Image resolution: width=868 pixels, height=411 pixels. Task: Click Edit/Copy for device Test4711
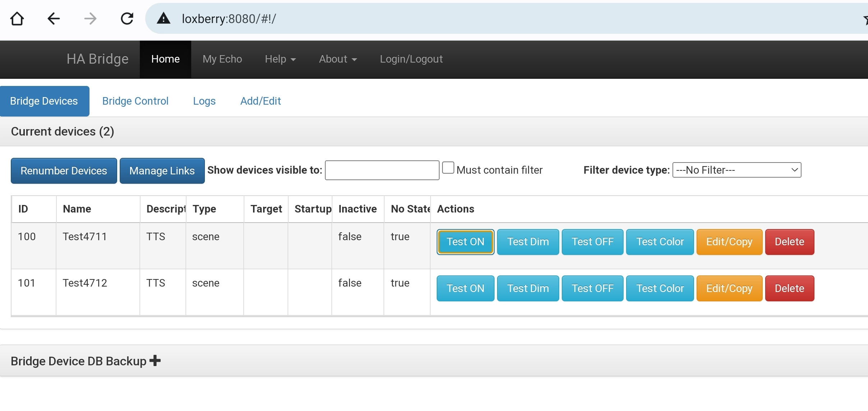(x=729, y=242)
